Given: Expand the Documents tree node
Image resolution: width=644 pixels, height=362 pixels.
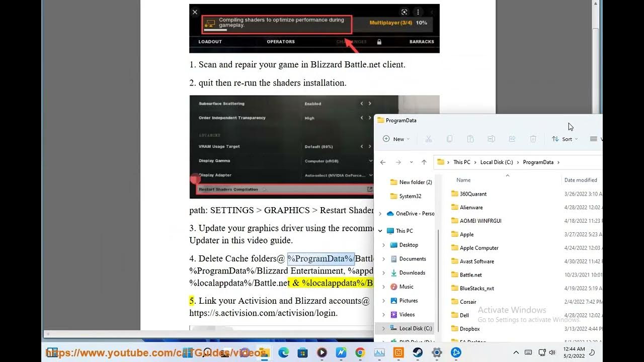Looking at the screenshot, I should (x=384, y=259).
